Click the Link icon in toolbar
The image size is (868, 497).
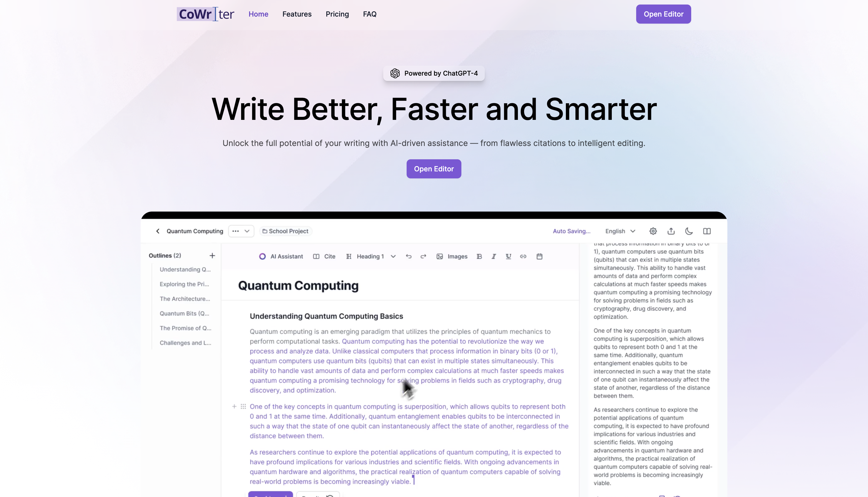coord(523,257)
